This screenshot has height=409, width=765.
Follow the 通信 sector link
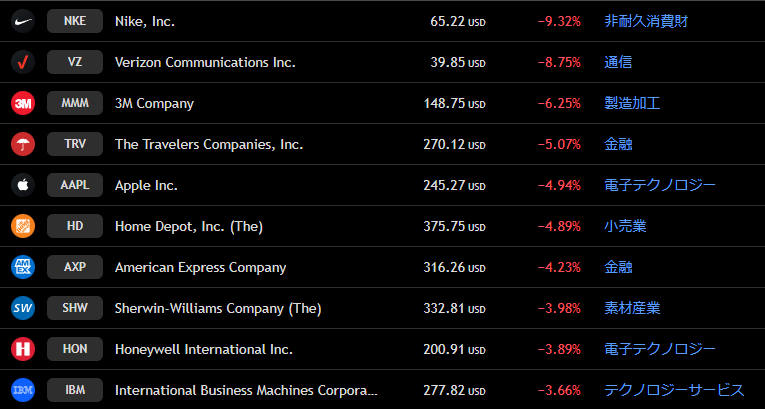tap(618, 62)
